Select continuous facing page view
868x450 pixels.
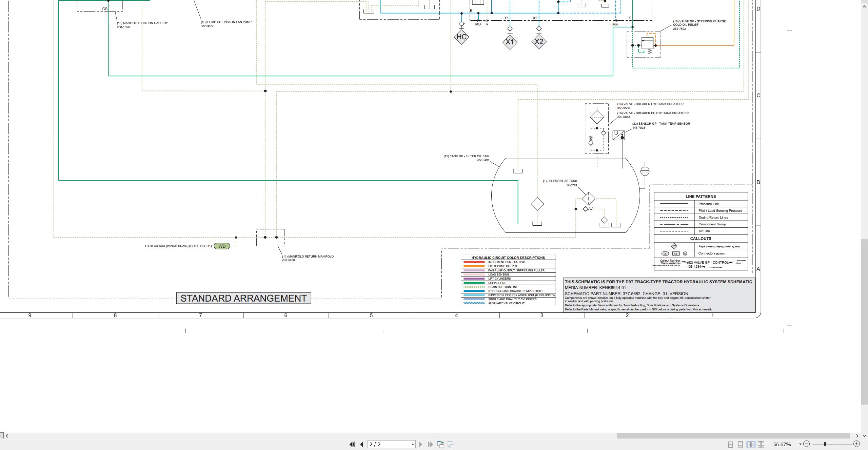click(x=761, y=444)
